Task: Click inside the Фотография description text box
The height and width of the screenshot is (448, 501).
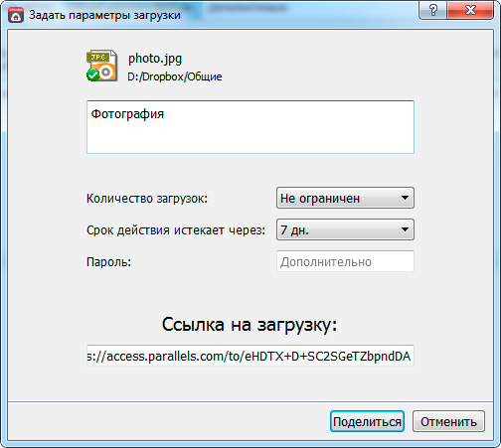Action: click(250, 127)
